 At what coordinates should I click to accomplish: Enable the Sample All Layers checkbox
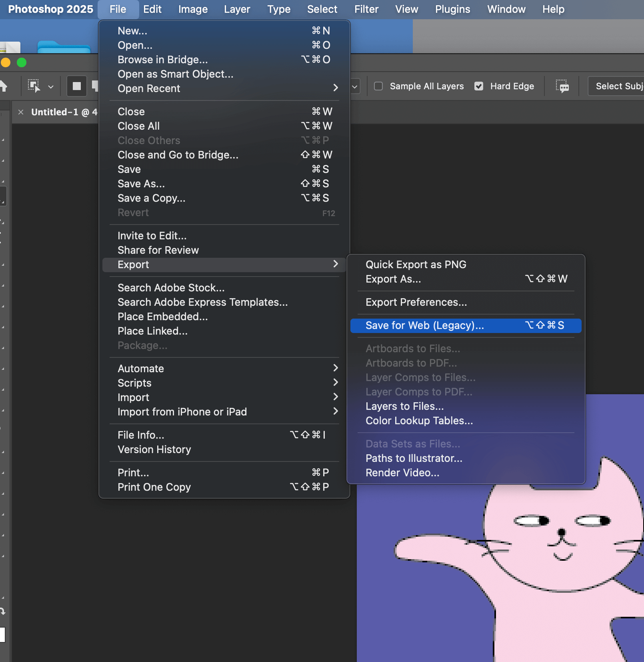(x=378, y=86)
